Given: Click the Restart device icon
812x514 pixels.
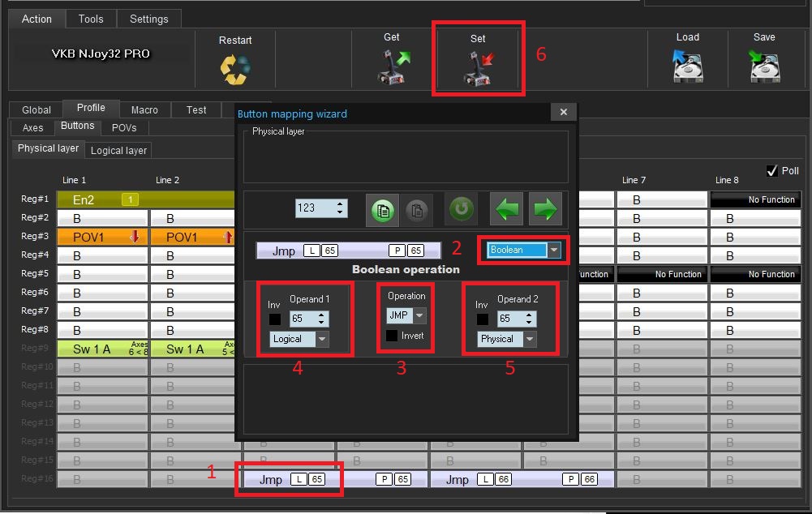Looking at the screenshot, I should pyautogui.click(x=235, y=68).
